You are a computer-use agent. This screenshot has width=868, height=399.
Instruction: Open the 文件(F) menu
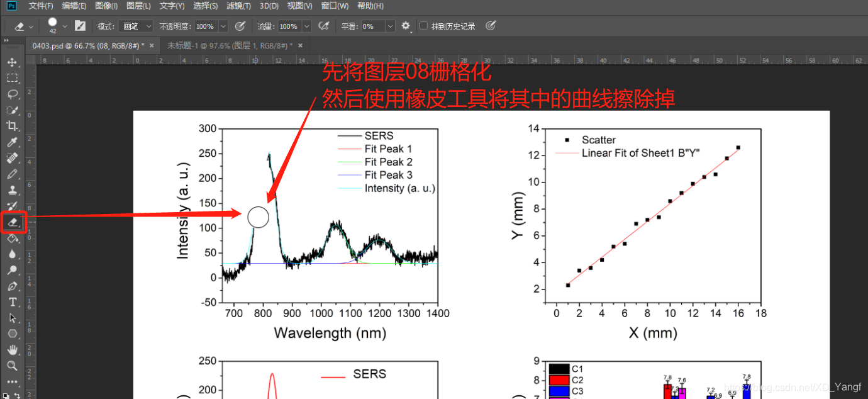coord(41,6)
